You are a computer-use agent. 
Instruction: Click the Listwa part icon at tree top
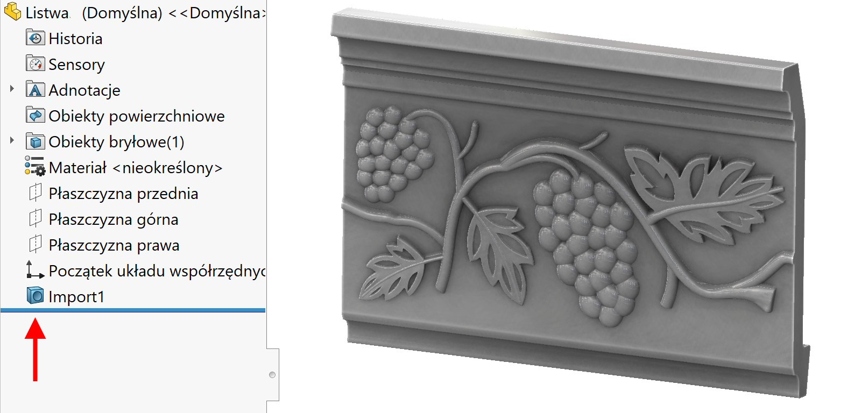(12, 12)
